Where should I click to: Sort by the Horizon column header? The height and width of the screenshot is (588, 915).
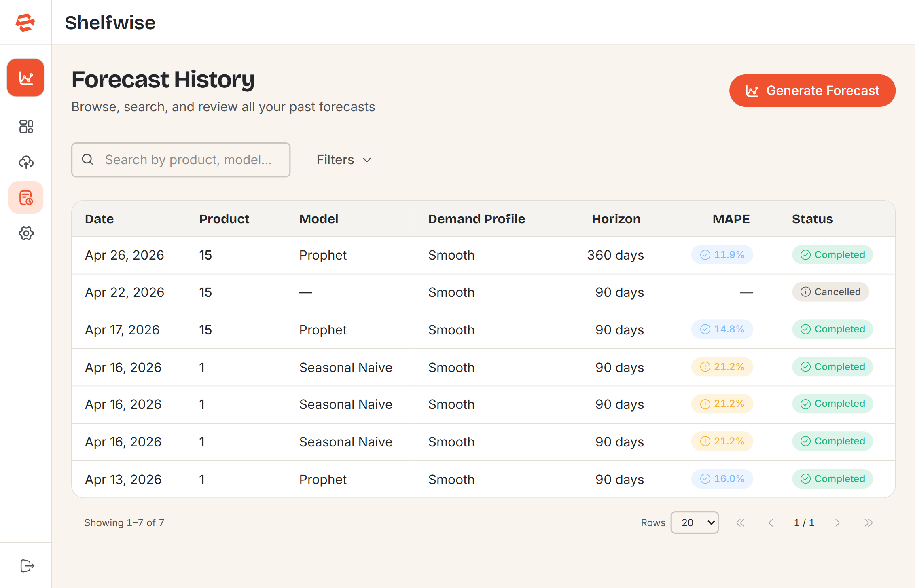coord(616,219)
